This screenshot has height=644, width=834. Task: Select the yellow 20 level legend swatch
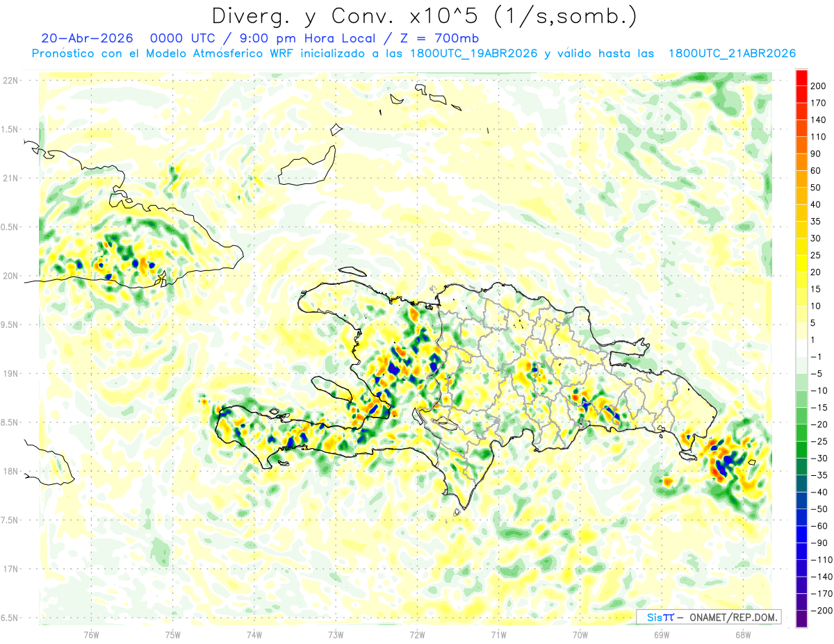click(801, 264)
